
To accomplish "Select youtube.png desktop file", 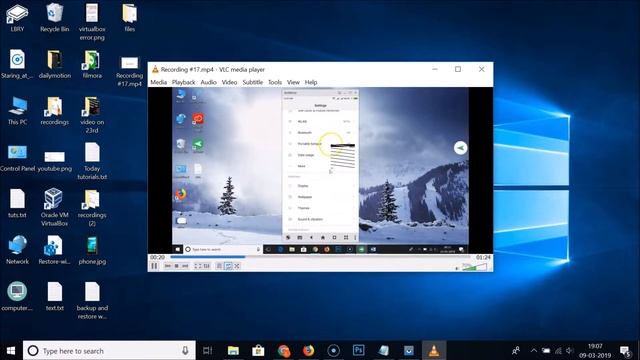I will [x=55, y=160].
